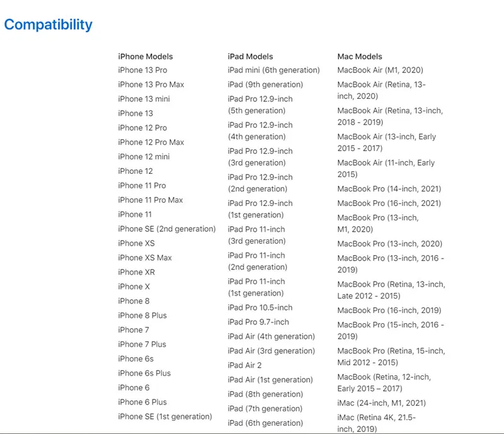Screen dimensions: 504x434
Task: Click the Compatibility heading
Action: [x=49, y=25]
